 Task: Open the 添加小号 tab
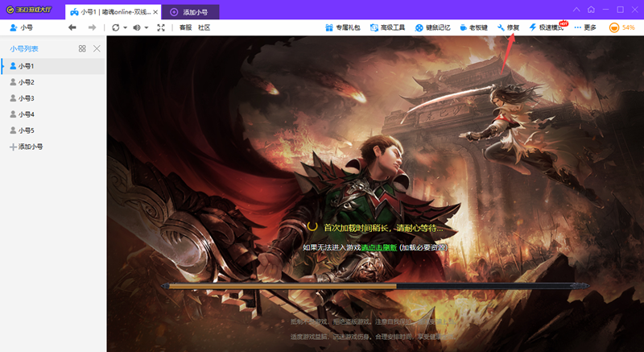click(x=190, y=12)
